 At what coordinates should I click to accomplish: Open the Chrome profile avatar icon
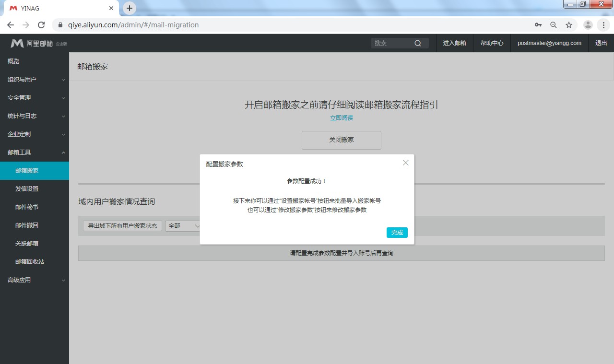click(x=588, y=25)
